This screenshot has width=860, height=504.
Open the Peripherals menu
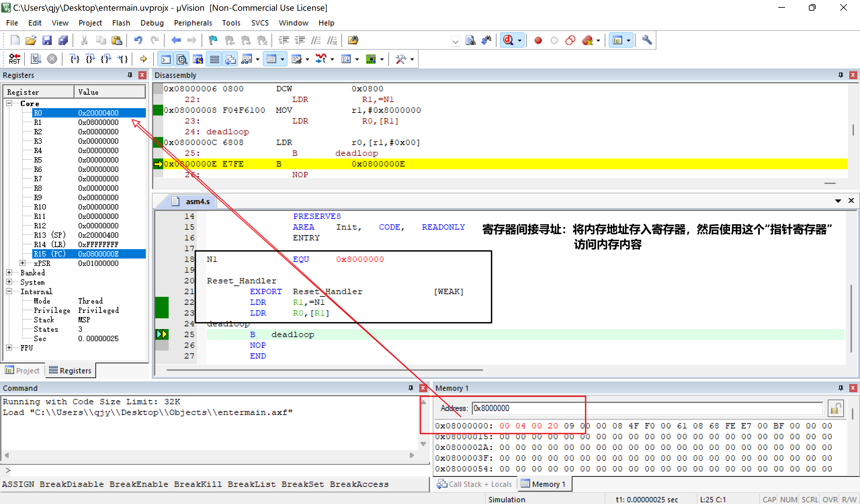pos(193,23)
